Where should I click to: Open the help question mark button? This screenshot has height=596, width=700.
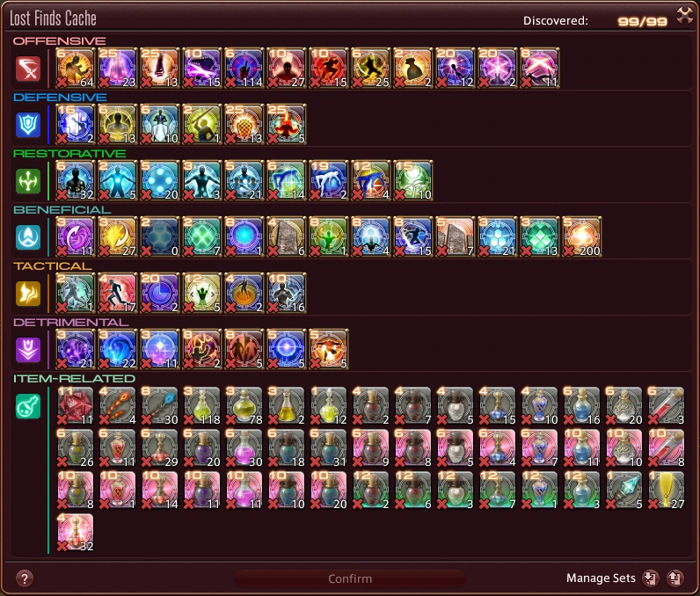(x=25, y=579)
